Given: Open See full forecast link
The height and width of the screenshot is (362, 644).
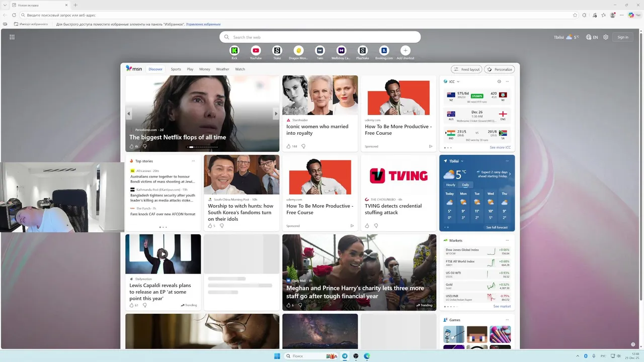Looking at the screenshot, I should 497,227.
